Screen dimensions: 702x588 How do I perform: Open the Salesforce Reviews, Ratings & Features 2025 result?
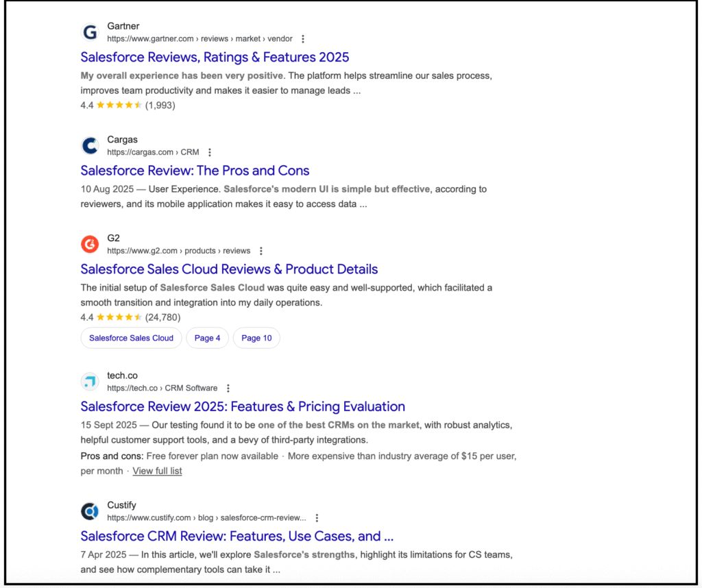215,57
